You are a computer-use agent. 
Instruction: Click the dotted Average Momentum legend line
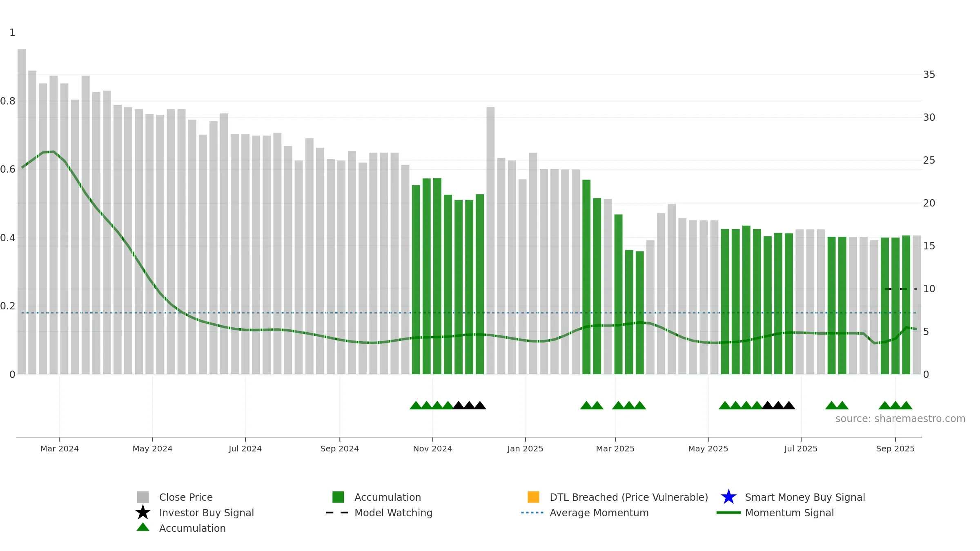[x=532, y=513]
